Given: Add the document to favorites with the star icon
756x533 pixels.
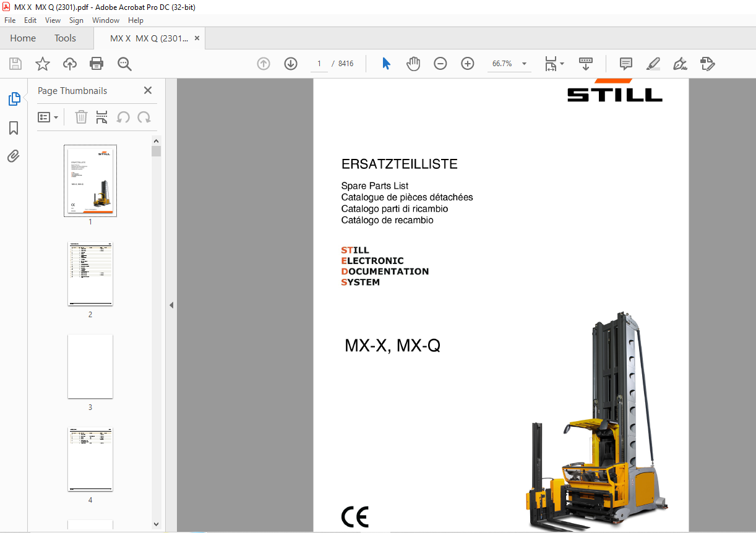Looking at the screenshot, I should 43,64.
